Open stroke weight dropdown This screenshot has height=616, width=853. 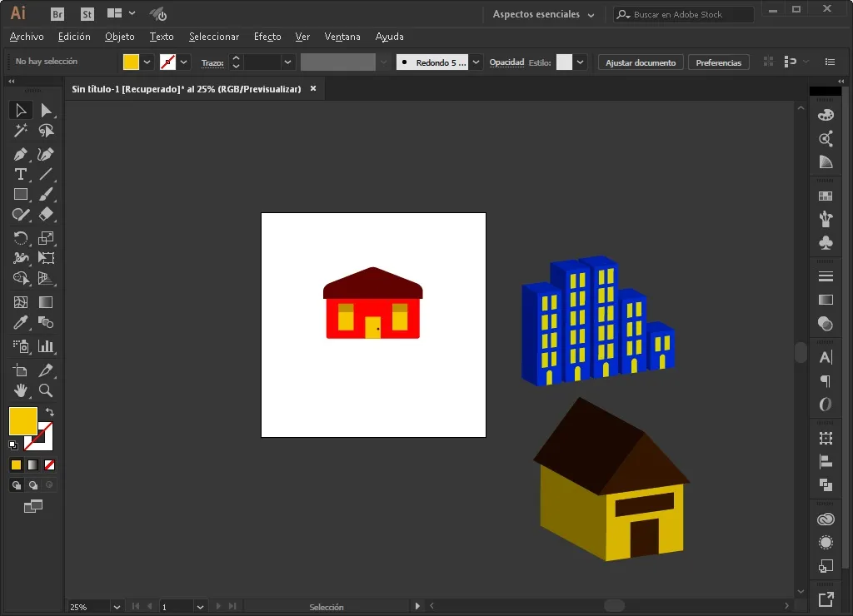(x=287, y=62)
